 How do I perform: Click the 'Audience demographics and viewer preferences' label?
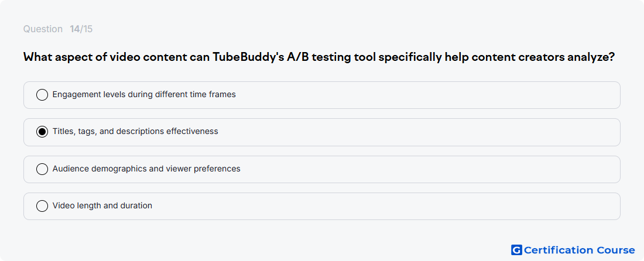[146, 169]
